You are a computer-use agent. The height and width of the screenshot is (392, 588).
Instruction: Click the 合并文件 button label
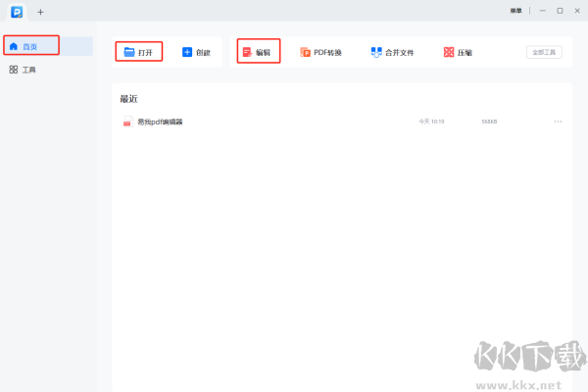tap(400, 53)
